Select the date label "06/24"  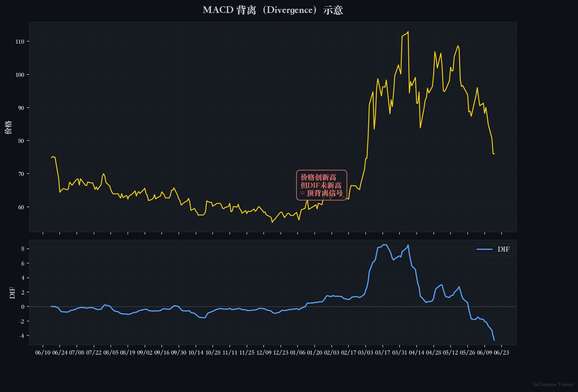[x=60, y=353]
